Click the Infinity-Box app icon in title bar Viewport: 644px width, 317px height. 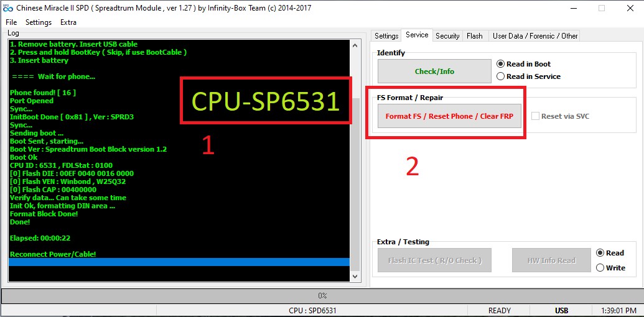point(7,8)
